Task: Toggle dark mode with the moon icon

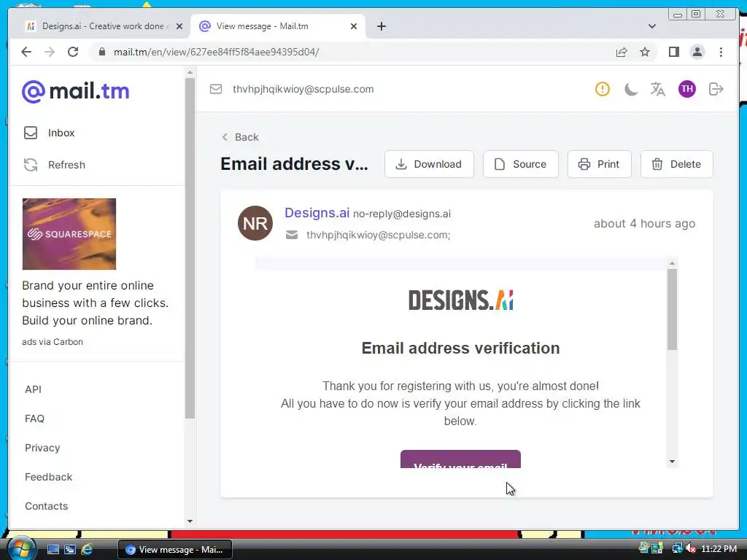Action: point(631,89)
